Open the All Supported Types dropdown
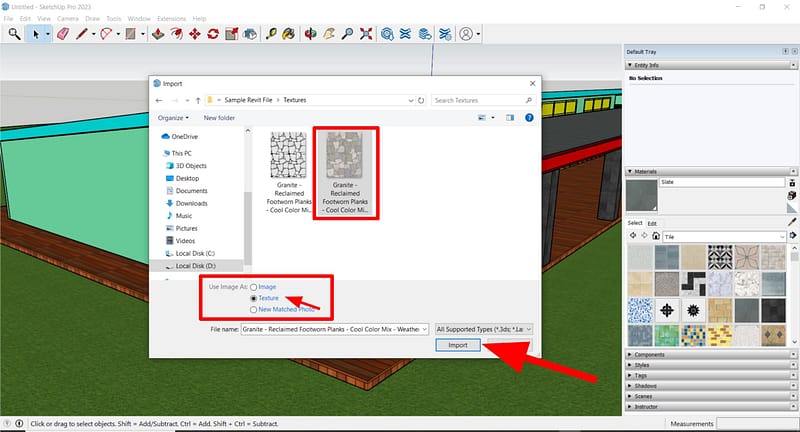The image size is (800, 432). (x=484, y=328)
